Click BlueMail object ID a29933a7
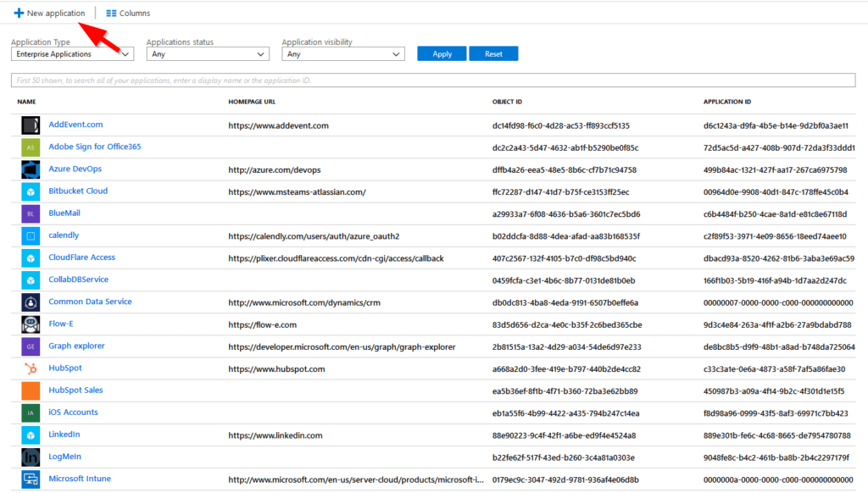This screenshot has width=868, height=493. point(566,214)
